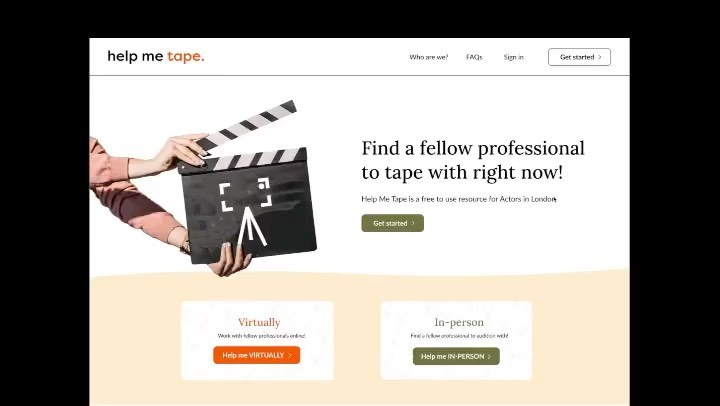Click chevron arrow in Help me VIRTUALLY button

[289, 355]
